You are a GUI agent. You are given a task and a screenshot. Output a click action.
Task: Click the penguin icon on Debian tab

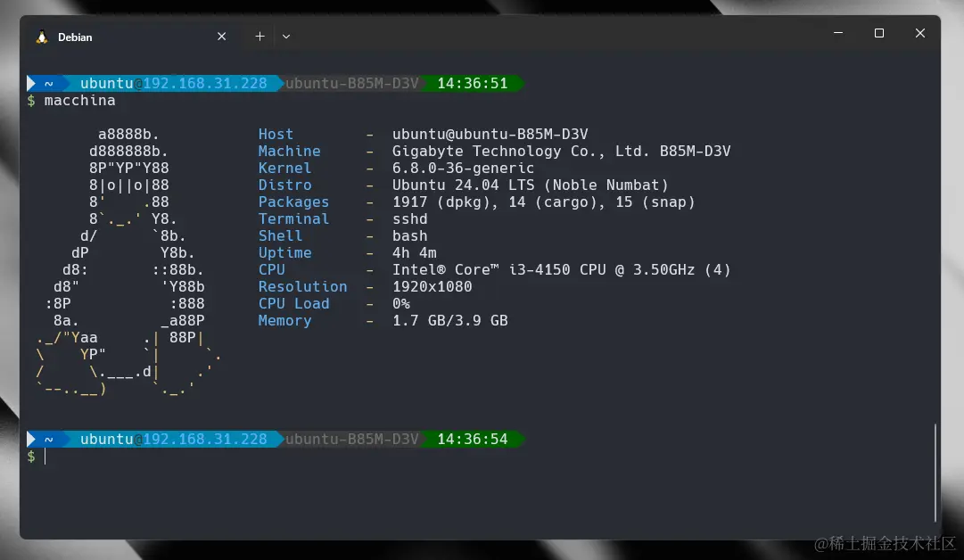42,37
